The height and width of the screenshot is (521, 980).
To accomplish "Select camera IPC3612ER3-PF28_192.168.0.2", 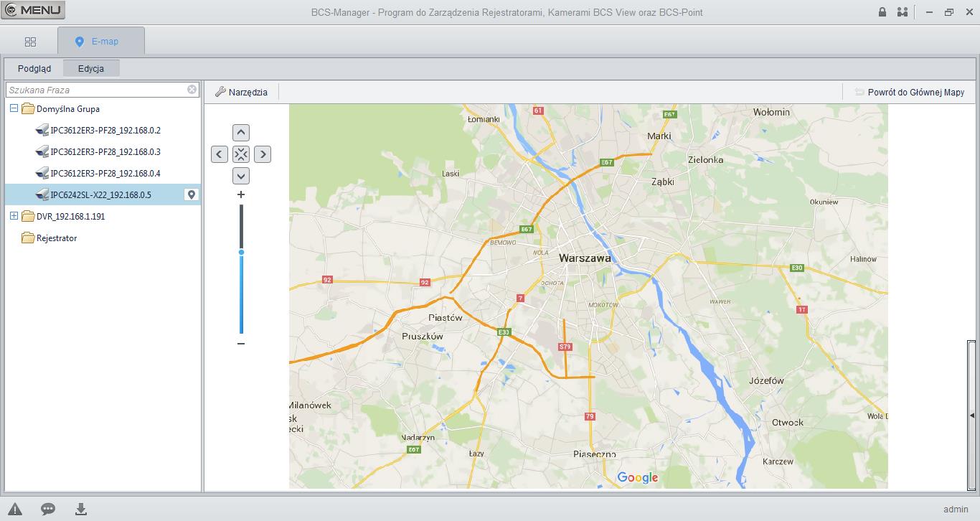I will coord(105,131).
